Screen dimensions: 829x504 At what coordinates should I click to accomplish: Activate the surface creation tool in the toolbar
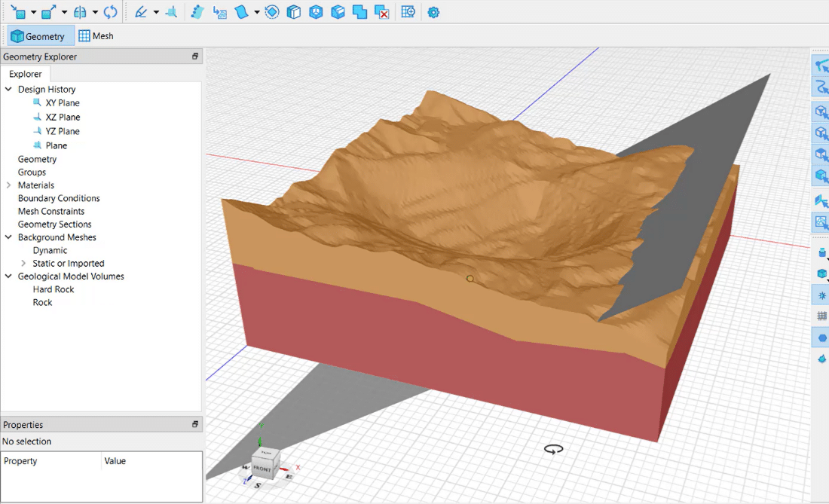point(241,11)
